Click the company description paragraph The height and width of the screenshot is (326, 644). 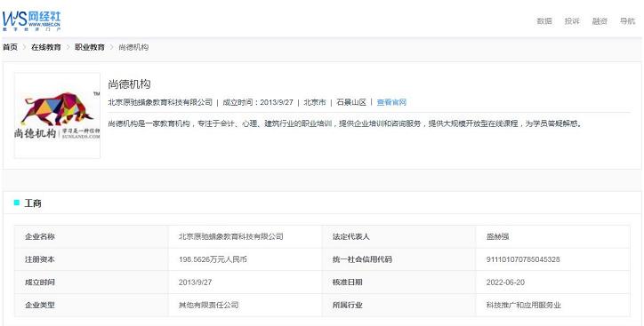coord(345,123)
